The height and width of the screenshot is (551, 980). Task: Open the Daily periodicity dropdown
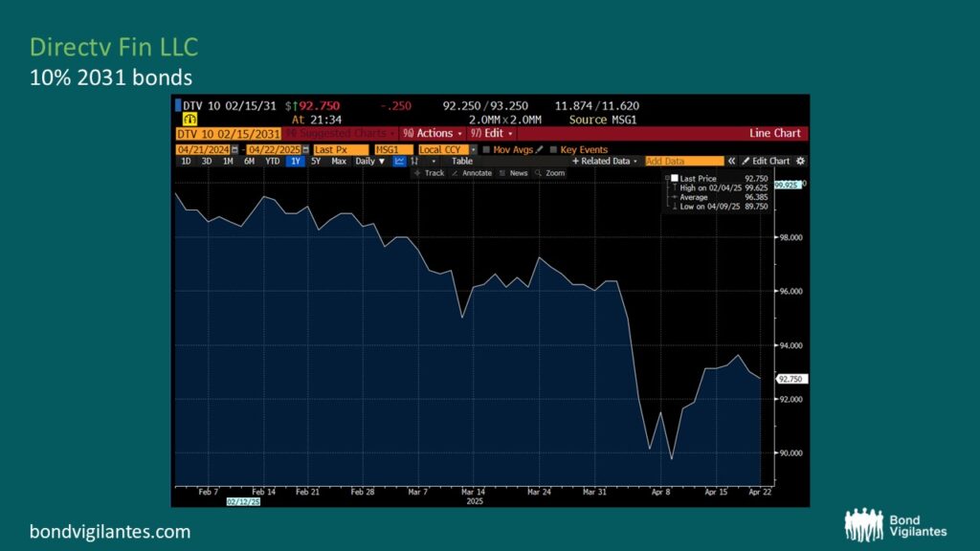tap(370, 161)
